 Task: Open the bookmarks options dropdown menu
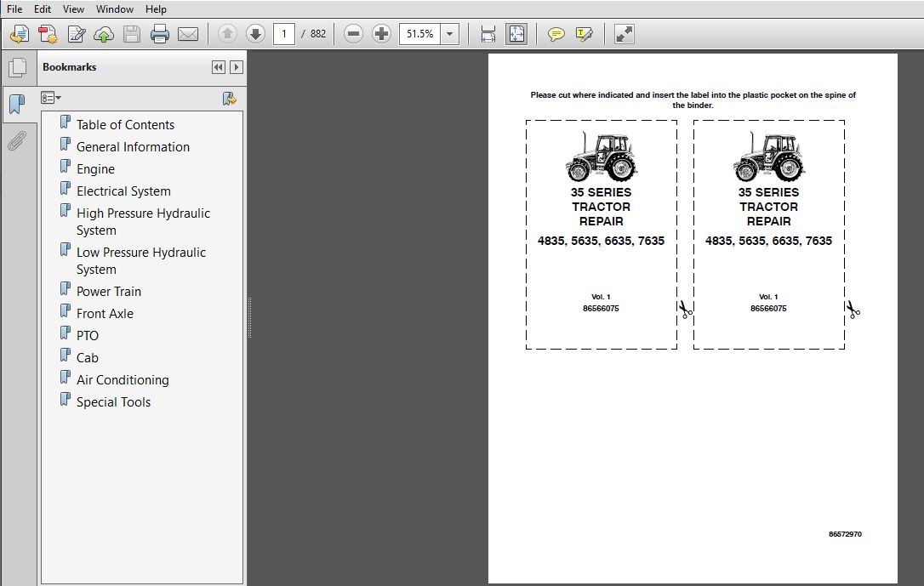[51, 98]
